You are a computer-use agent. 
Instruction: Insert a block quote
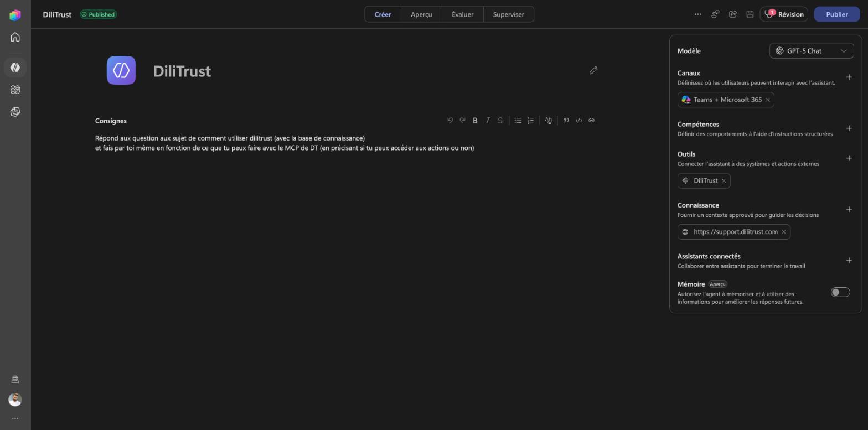pos(566,121)
